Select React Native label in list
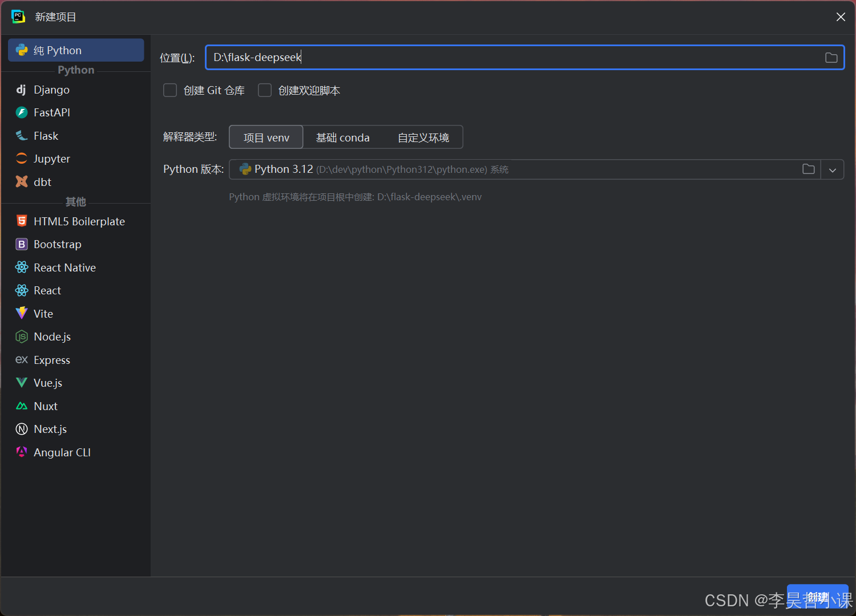Screen dimensions: 856x616 coord(65,268)
